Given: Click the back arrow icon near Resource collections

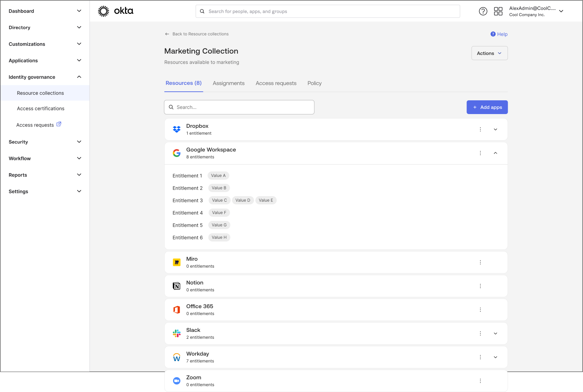Looking at the screenshot, I should (167, 34).
